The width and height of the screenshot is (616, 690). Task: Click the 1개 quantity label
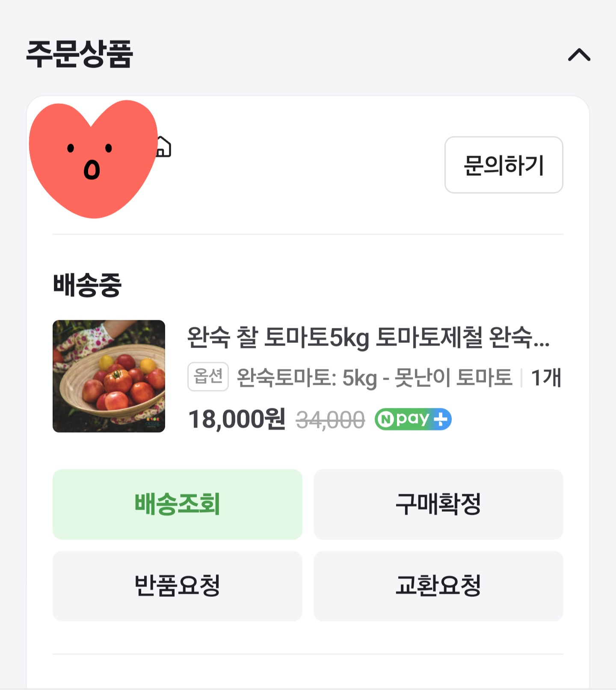[x=546, y=378]
